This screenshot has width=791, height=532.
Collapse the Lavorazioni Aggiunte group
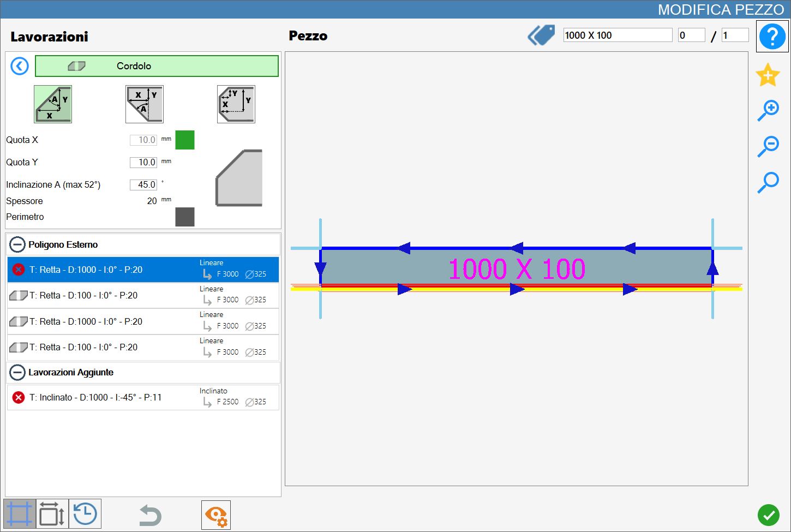[x=17, y=372]
